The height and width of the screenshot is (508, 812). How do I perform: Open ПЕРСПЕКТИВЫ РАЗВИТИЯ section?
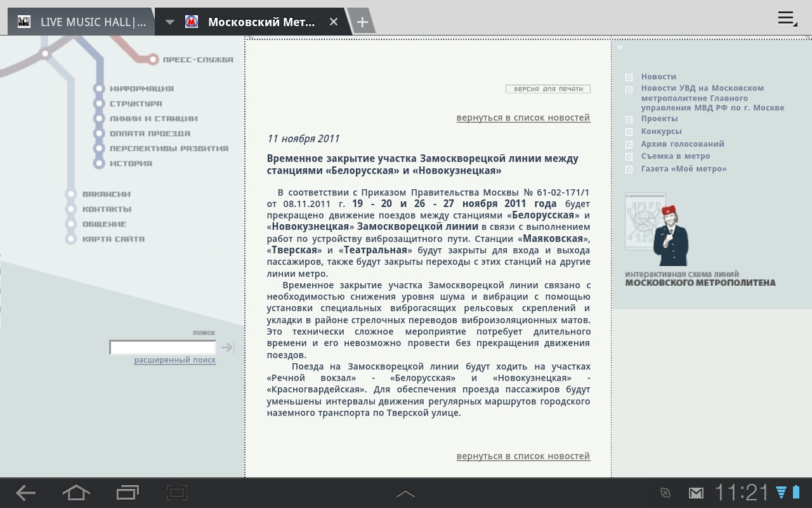tap(169, 149)
